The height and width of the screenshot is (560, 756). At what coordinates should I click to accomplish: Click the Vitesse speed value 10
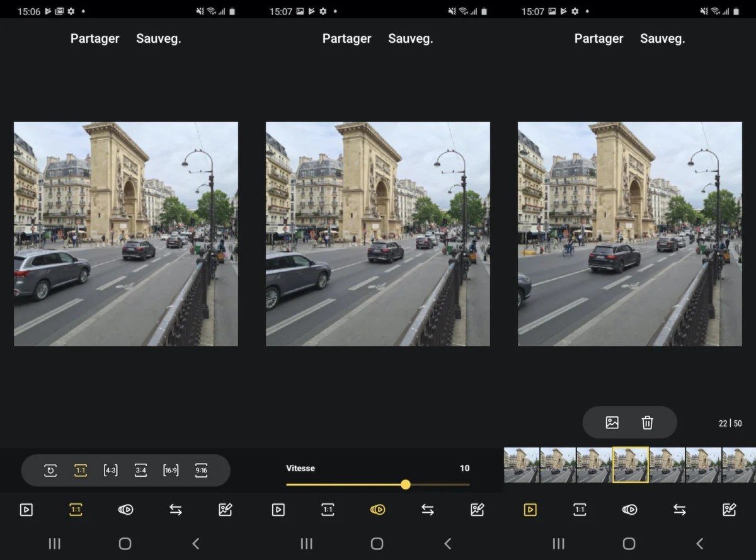coord(465,468)
